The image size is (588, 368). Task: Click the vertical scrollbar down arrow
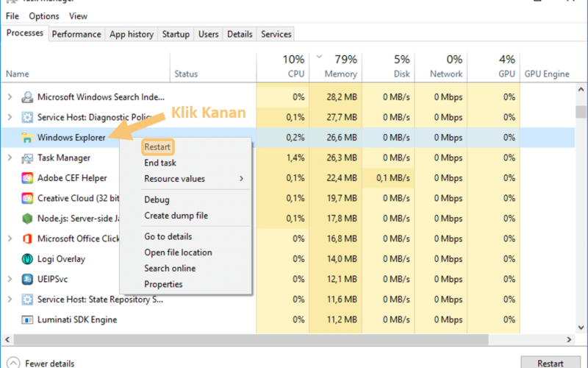point(581,328)
